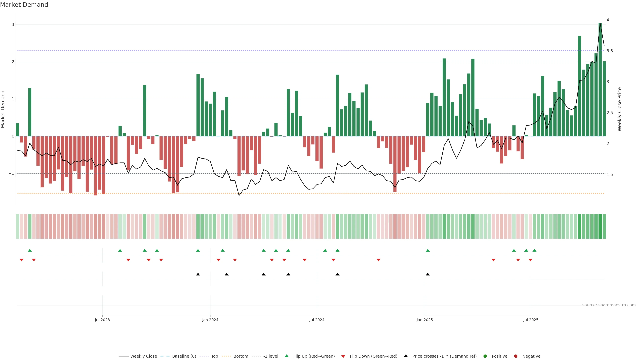Screen dimensions: 644x362
Task: Click the Weekly Close Price axis title
Action: click(620, 109)
